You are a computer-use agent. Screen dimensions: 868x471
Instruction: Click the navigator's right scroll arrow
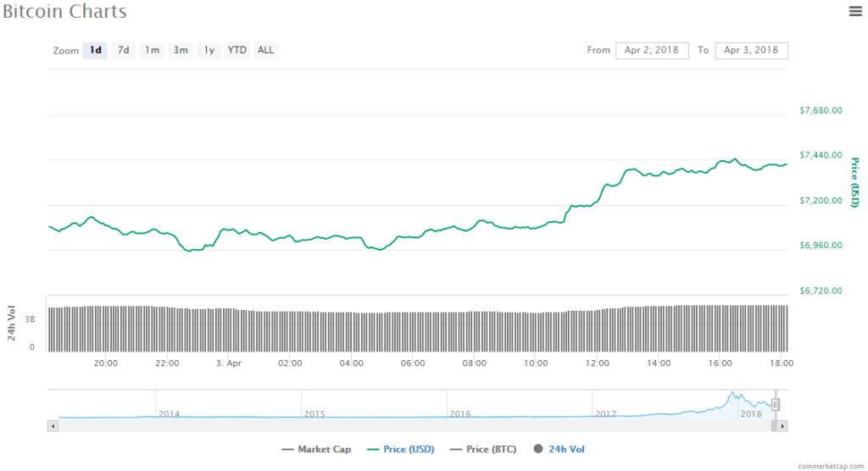[782, 426]
